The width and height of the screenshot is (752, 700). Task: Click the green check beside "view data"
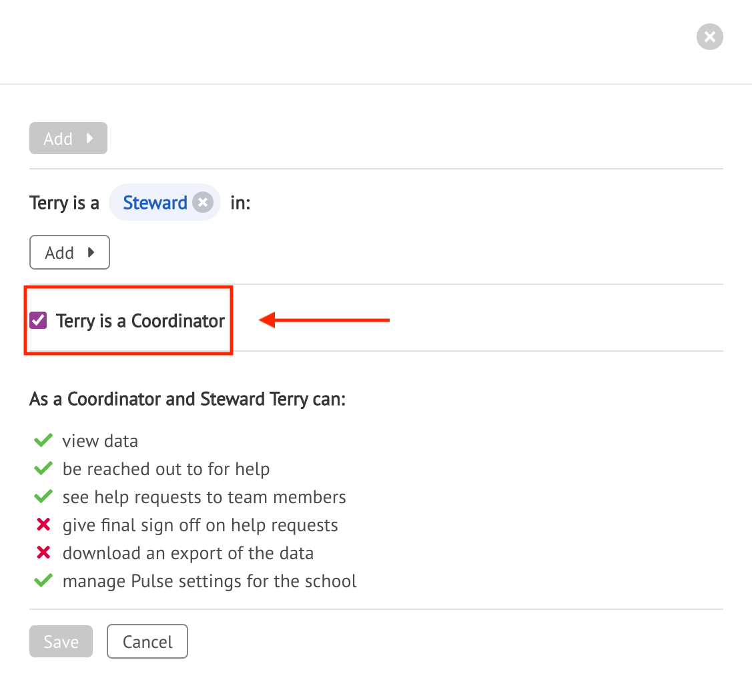pyautogui.click(x=43, y=440)
